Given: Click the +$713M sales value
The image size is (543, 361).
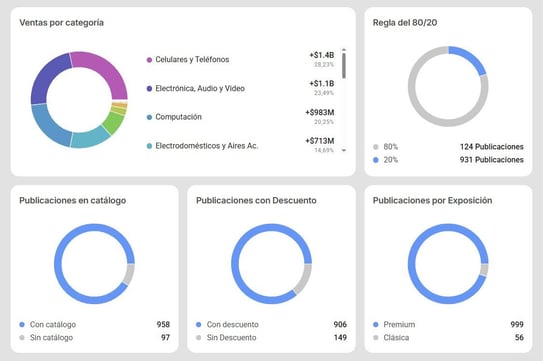Looking at the screenshot, I should 320,141.
